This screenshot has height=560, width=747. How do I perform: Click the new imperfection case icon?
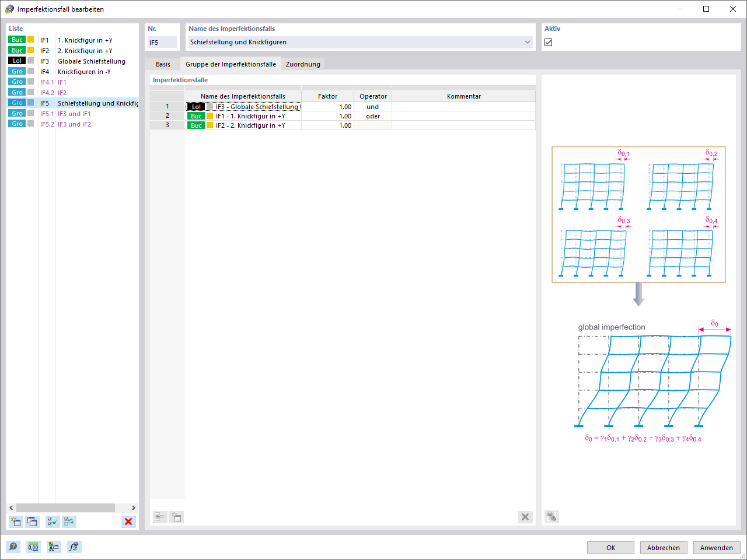click(x=16, y=521)
